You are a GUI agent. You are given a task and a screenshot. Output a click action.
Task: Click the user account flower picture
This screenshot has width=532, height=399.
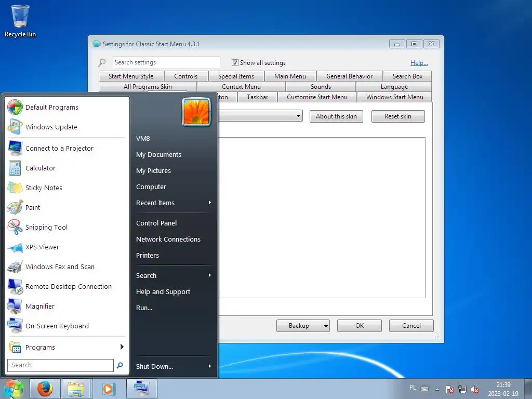pyautogui.click(x=196, y=112)
